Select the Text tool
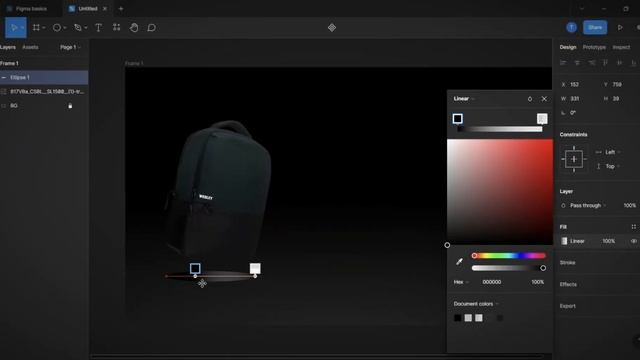Viewport: 640px width, 360px height. [x=98, y=27]
